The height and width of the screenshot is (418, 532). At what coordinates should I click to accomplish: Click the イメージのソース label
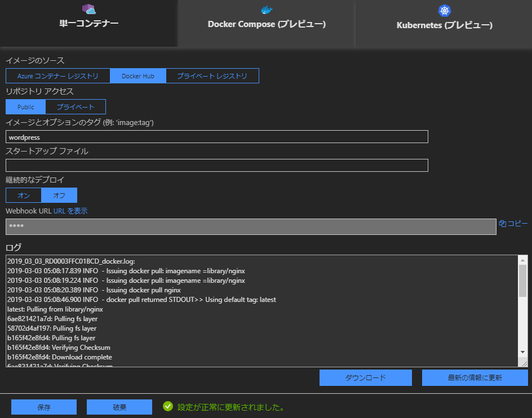(35, 60)
